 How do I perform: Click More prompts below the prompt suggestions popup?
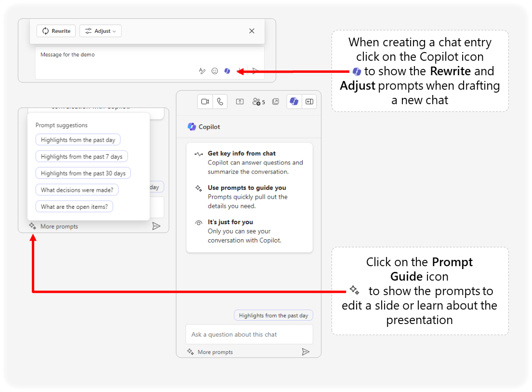53,226
